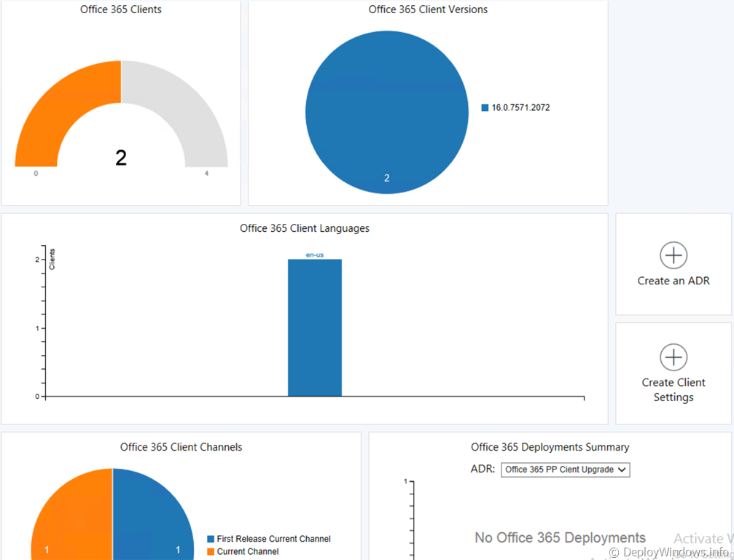Open the ADR dropdown in Deployments Summary
The width and height of the screenshot is (734, 560).
tap(566, 470)
